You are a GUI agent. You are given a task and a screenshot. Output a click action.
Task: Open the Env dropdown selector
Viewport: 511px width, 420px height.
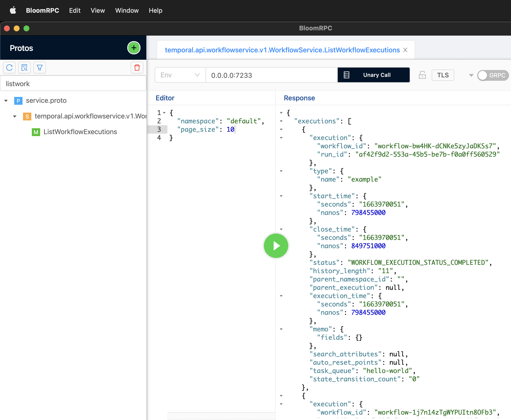(180, 75)
